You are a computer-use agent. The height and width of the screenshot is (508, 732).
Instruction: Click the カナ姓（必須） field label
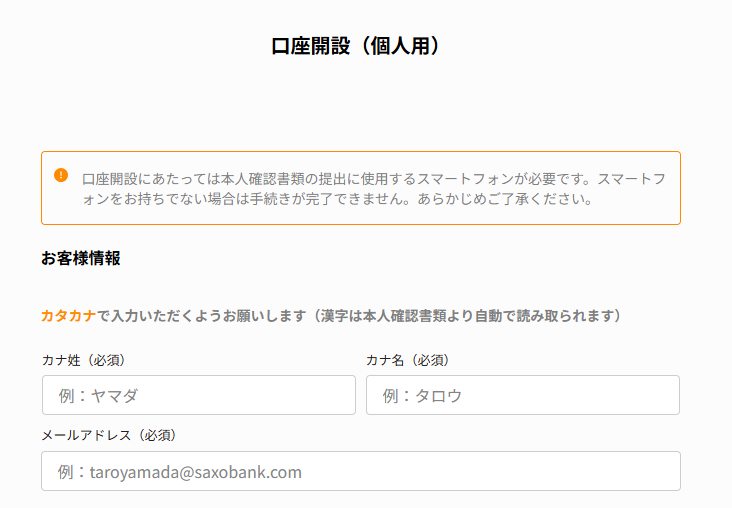[83, 360]
